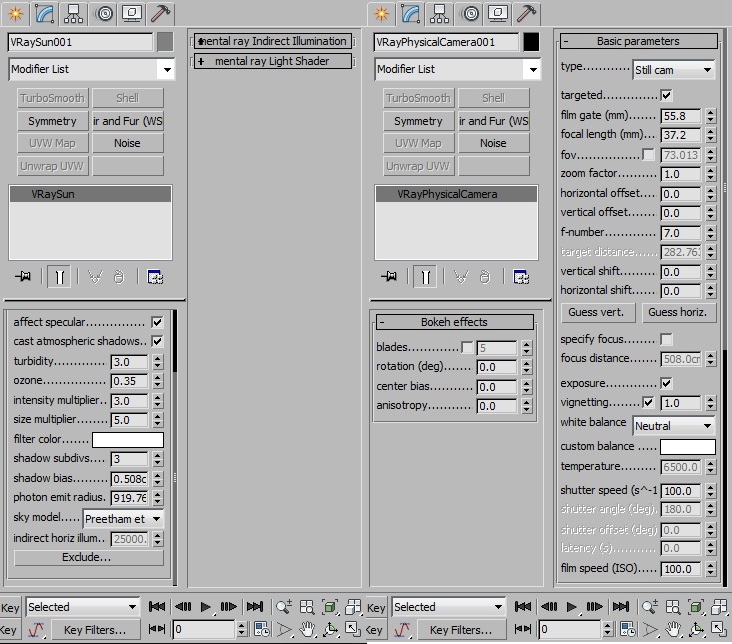Enable bokeh blades checkbox
This screenshot has height=644, width=732.
(466, 347)
